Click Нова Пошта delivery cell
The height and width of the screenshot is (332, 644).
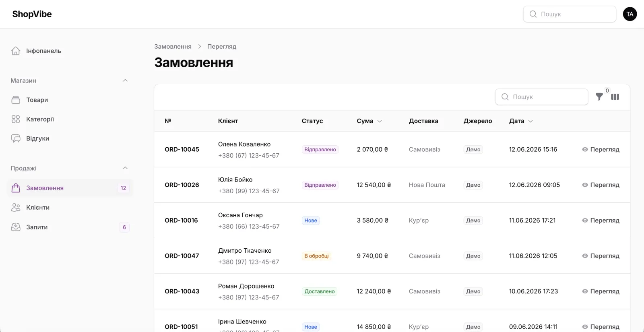tap(427, 185)
